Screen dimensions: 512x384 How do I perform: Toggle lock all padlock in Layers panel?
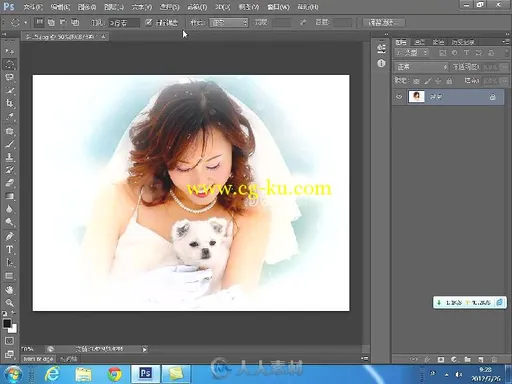pyautogui.click(x=449, y=81)
